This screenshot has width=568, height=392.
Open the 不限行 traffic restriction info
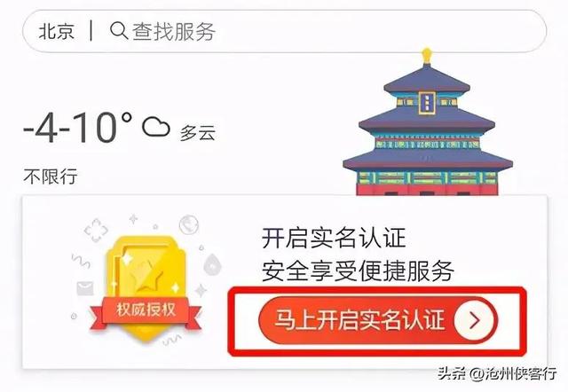pos(51,176)
